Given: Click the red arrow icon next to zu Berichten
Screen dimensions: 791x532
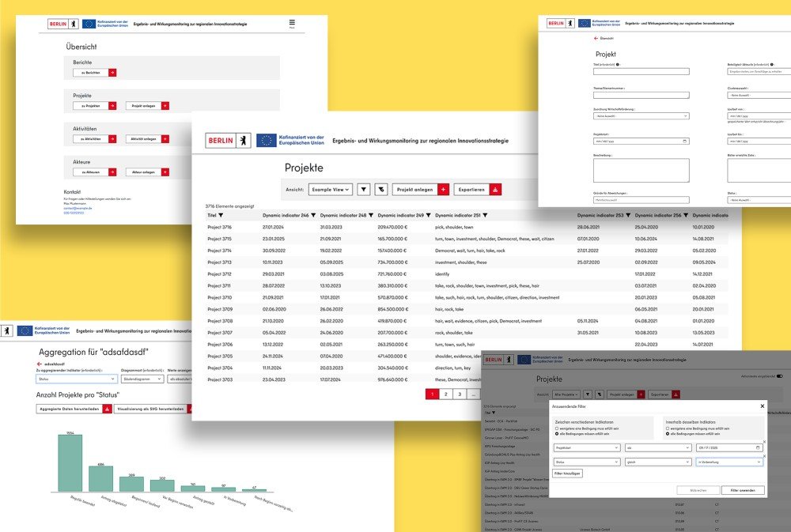Looking at the screenshot, I should [112, 72].
